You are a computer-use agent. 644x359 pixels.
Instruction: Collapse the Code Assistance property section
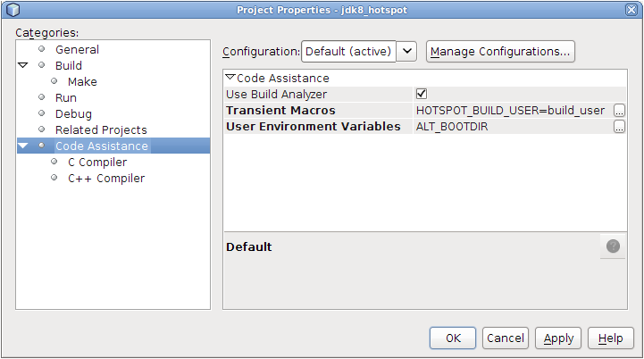click(x=230, y=78)
